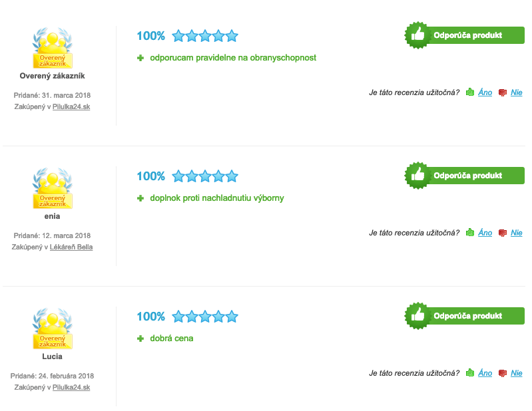Click star rating on first review
This screenshot has width=532, height=411.
point(205,36)
